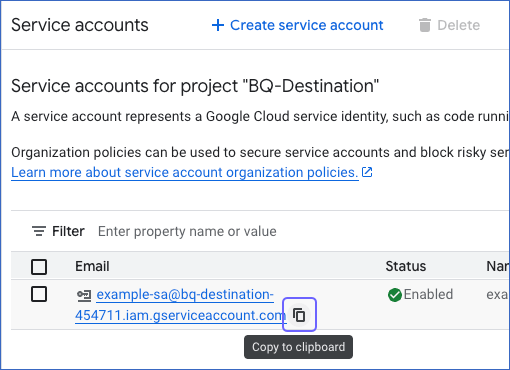510x370 pixels.
Task: Click the plus icon beside Create service account
Action: (218, 25)
